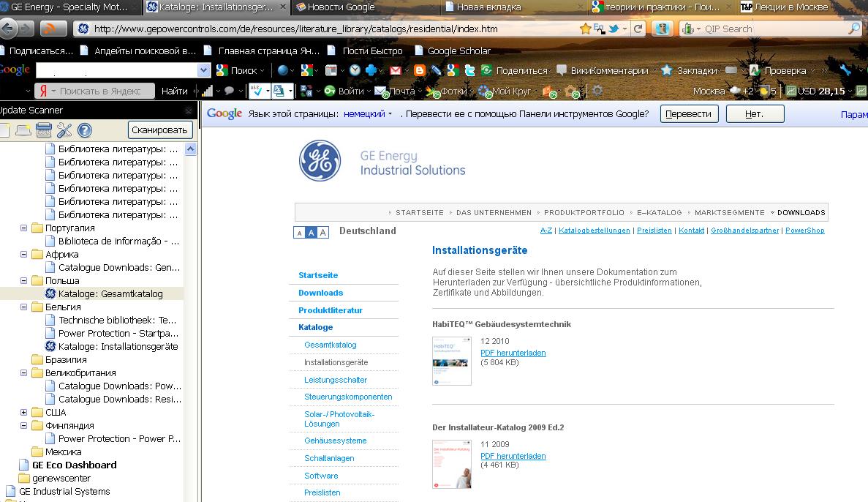Click the Сканировать button
This screenshot has height=502, width=868.
160,130
